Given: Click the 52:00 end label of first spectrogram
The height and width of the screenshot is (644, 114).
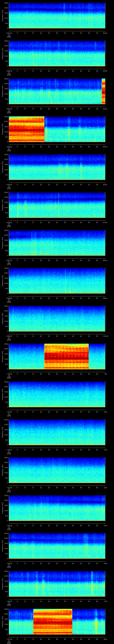Looking at the screenshot, I should 105,33.
